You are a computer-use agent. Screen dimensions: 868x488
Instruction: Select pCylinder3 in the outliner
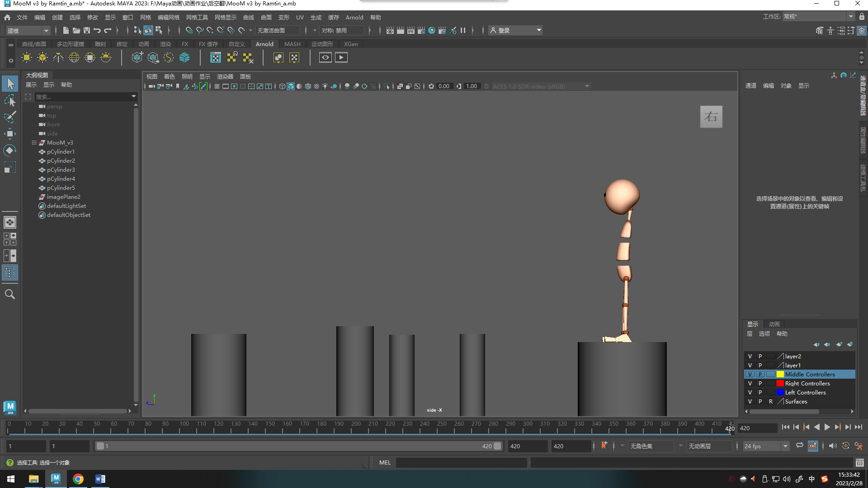click(x=61, y=169)
